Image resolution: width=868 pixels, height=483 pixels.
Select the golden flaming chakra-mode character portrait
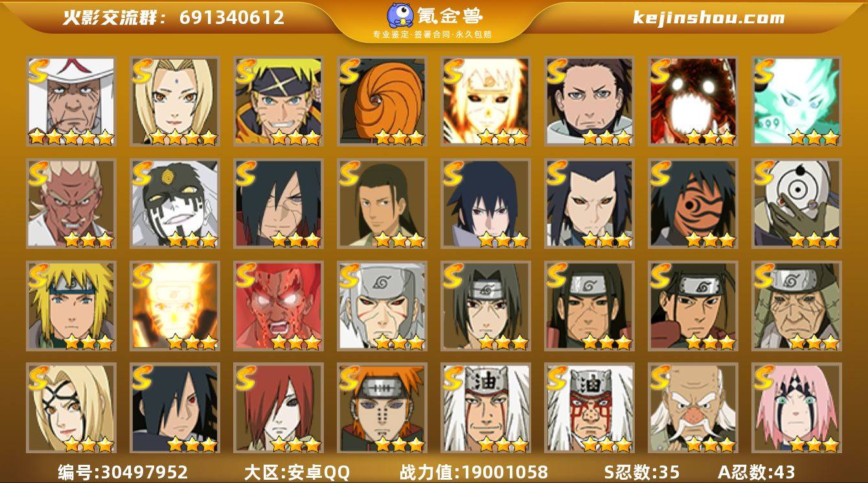pos(175,305)
